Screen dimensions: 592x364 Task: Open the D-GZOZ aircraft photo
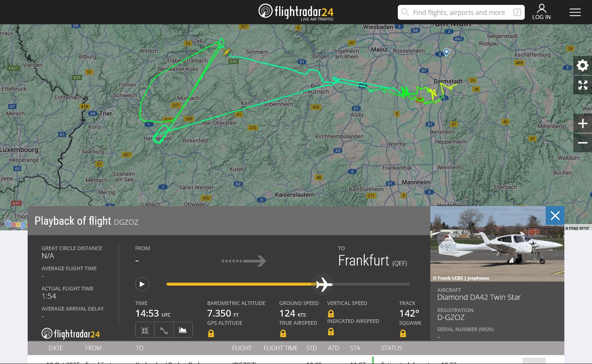coord(497,244)
